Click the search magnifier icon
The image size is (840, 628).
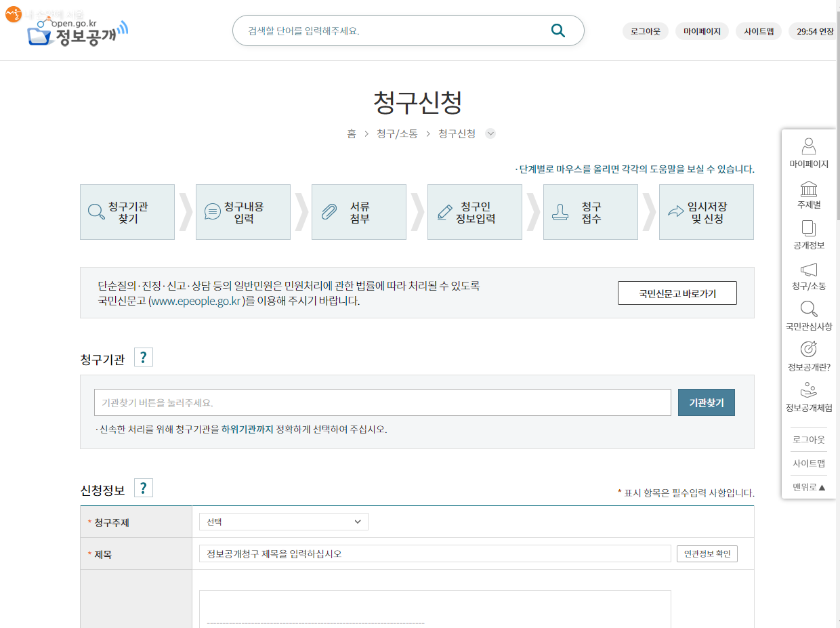coord(558,30)
